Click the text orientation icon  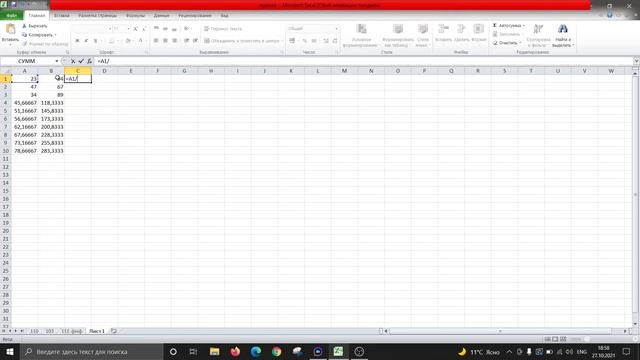187,29
